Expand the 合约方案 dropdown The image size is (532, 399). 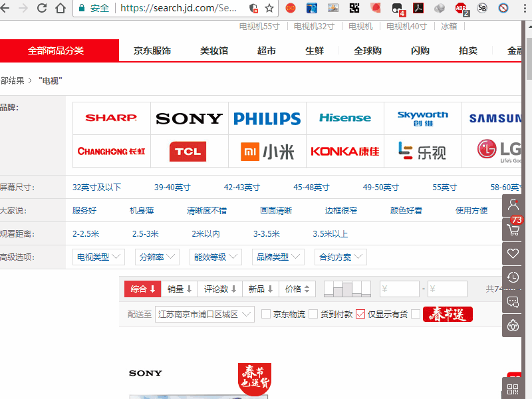pos(340,257)
